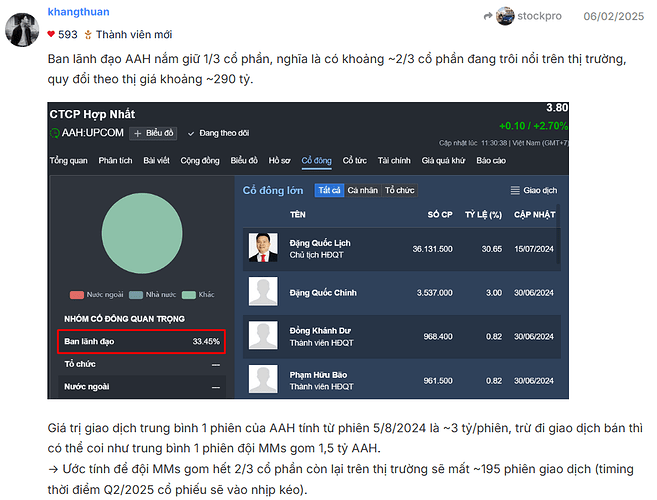Open the stockpro username link
This screenshot has height=500, width=657.
539,16
